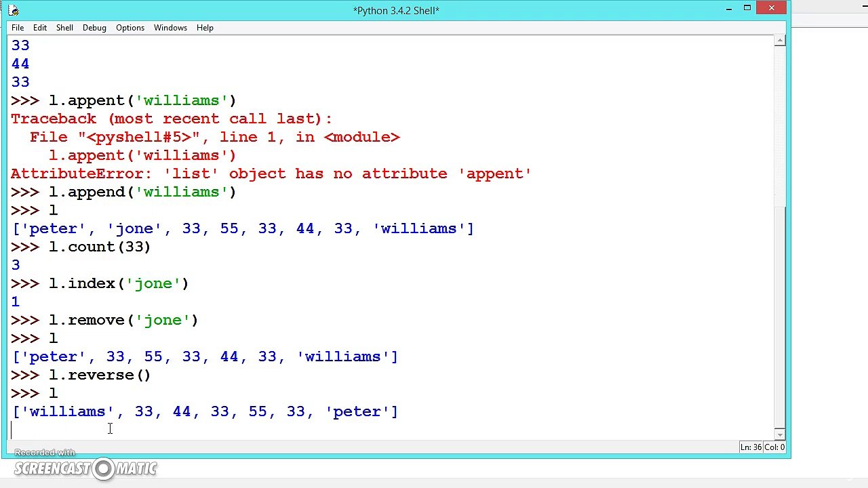
Task: Close the Python 3.4.2 Shell window
Action: [772, 9]
